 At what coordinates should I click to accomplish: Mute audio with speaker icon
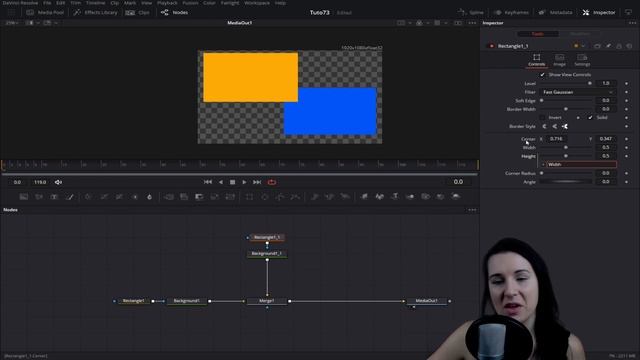click(x=58, y=182)
